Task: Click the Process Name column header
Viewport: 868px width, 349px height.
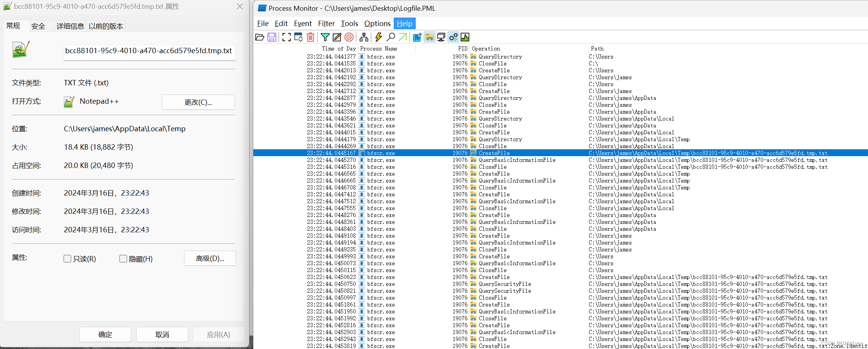Action: pos(387,49)
